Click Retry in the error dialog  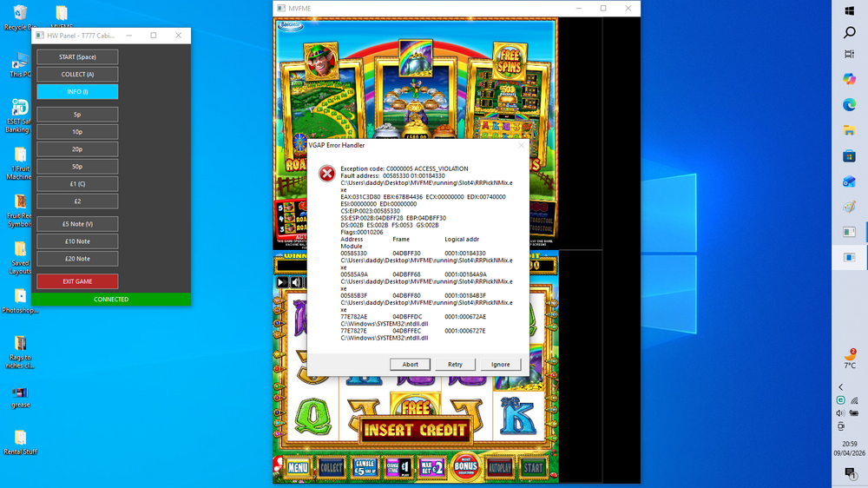pyautogui.click(x=455, y=364)
